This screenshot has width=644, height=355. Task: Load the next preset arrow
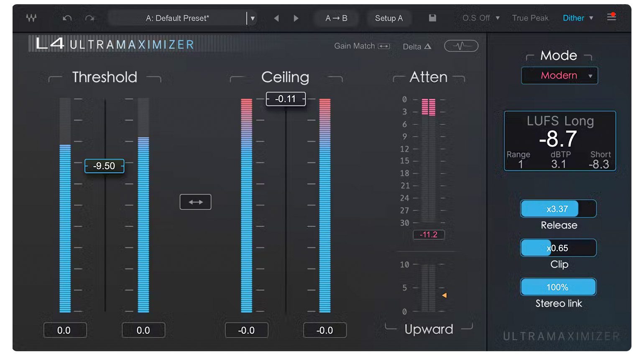click(x=296, y=18)
